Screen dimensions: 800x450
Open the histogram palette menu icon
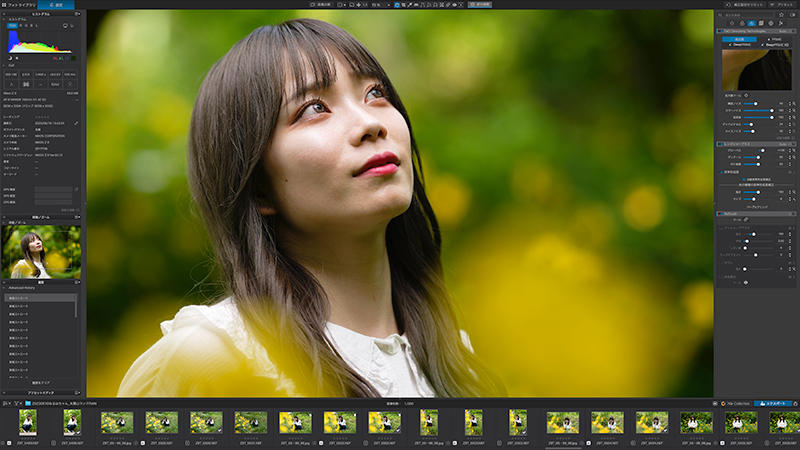point(77,14)
